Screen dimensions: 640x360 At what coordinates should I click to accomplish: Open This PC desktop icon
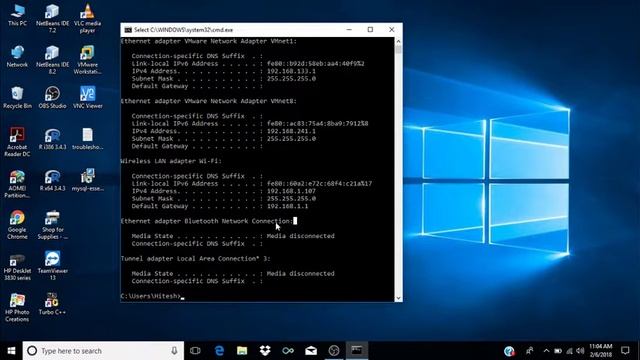click(x=17, y=16)
